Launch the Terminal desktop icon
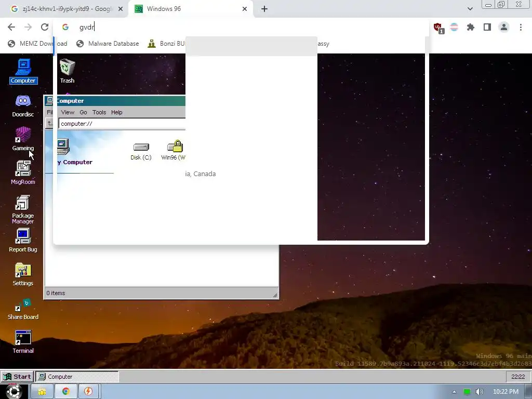 [x=23, y=342]
